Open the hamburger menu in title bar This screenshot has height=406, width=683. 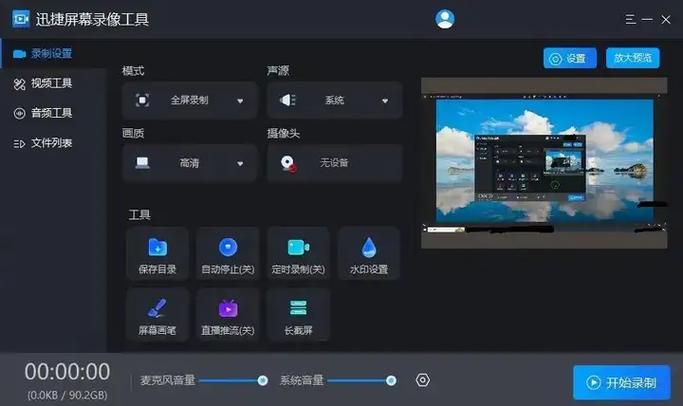pyautogui.click(x=630, y=19)
